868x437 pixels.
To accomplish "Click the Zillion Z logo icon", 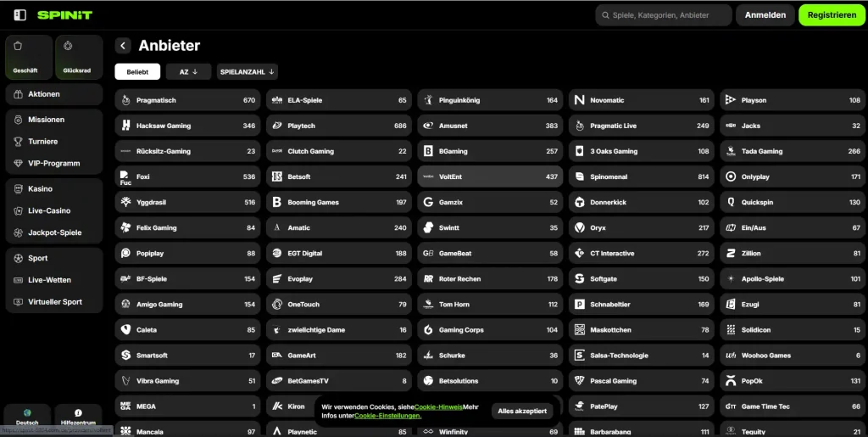I will [731, 253].
